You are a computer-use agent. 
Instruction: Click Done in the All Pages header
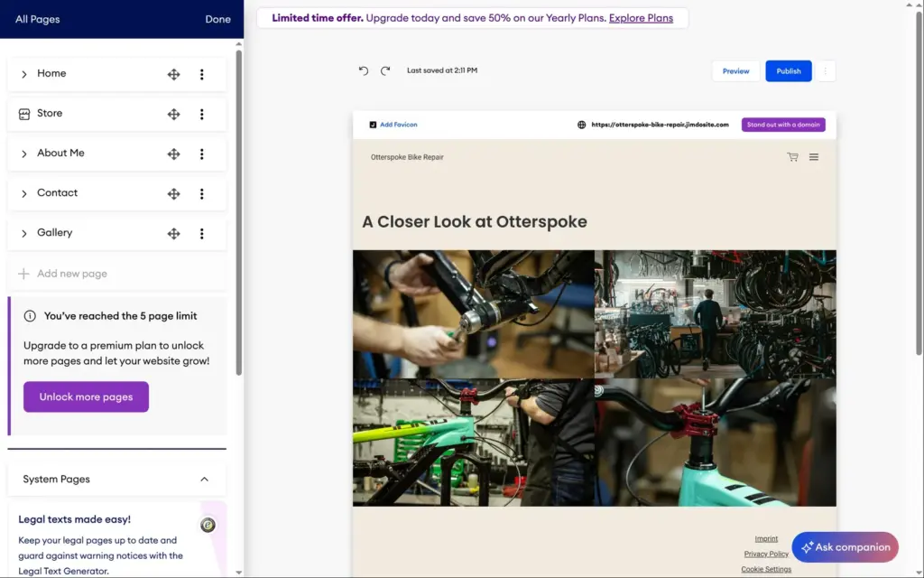[x=218, y=19]
